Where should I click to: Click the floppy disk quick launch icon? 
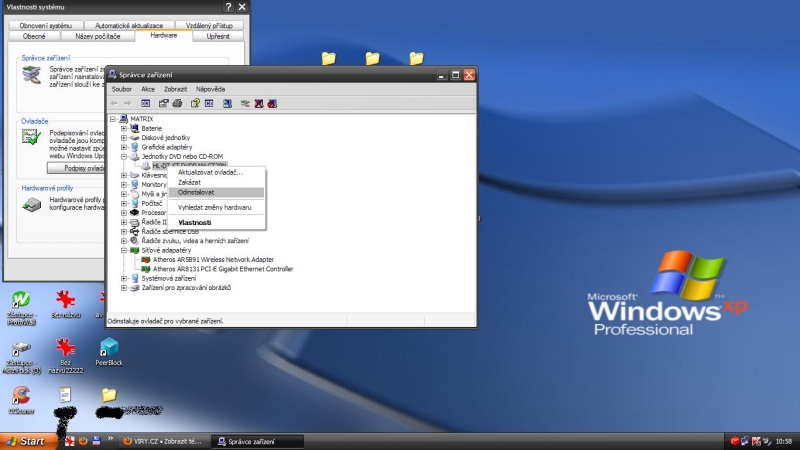pos(96,441)
